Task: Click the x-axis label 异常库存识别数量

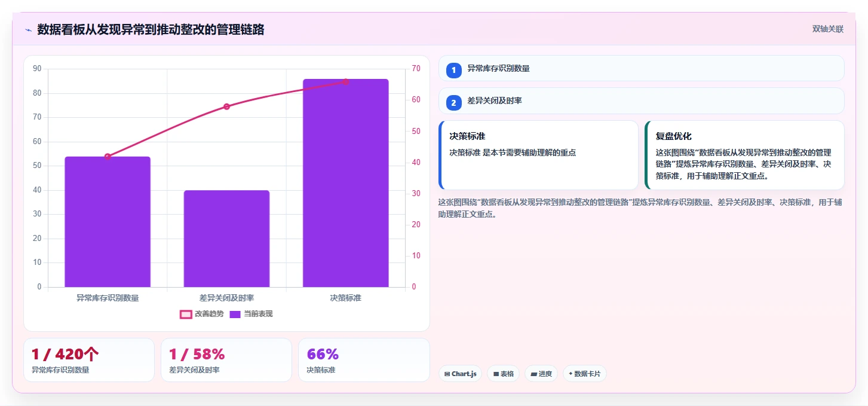Action: pyautogui.click(x=108, y=297)
